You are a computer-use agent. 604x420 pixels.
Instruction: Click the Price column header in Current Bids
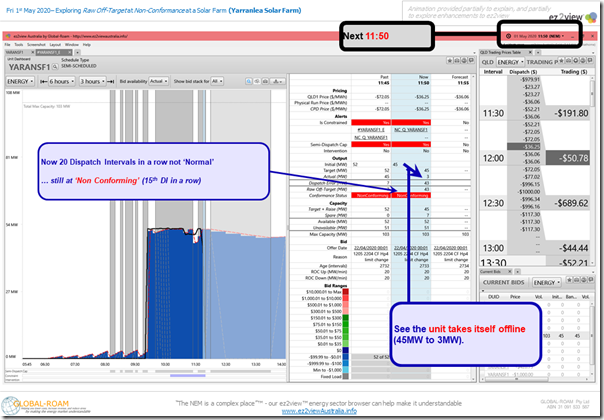tap(515, 297)
